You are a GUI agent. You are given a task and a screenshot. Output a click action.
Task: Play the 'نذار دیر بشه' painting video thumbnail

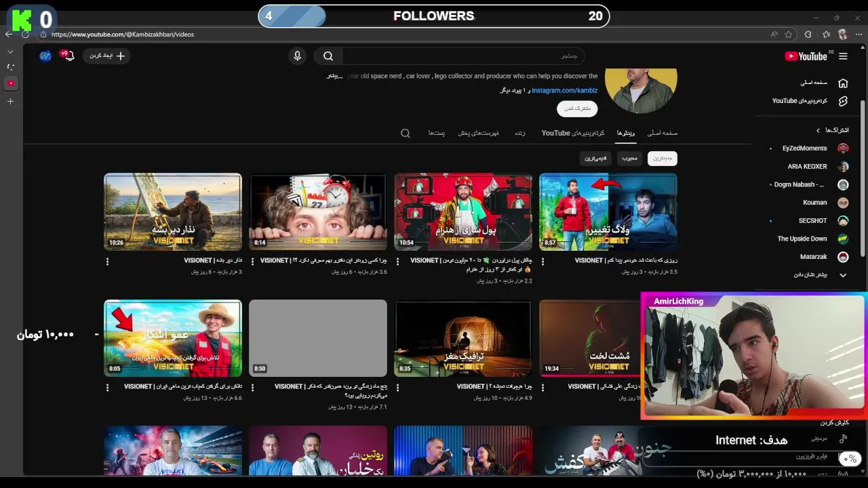[173, 212]
